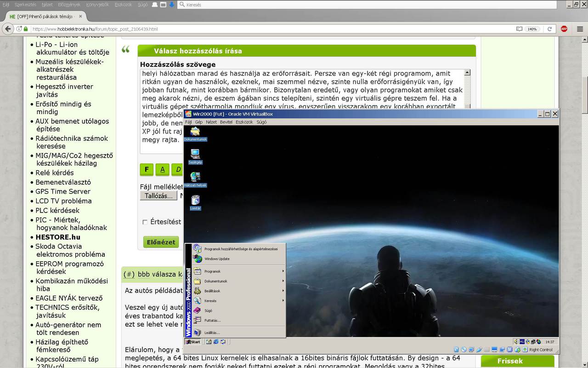The image size is (588, 368).
Task: Toggle reader view icon in address bar
Action: (519, 29)
